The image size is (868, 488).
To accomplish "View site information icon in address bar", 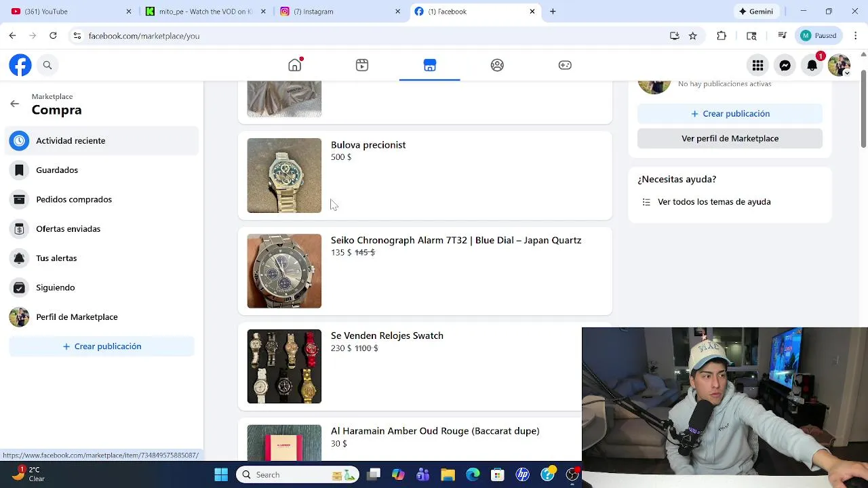I will [x=77, y=36].
